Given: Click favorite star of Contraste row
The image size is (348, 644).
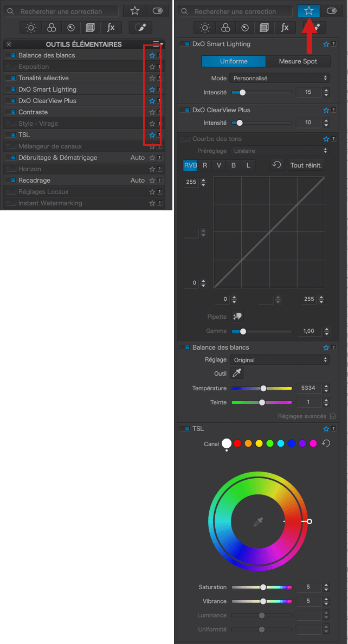Looking at the screenshot, I should pos(152,112).
